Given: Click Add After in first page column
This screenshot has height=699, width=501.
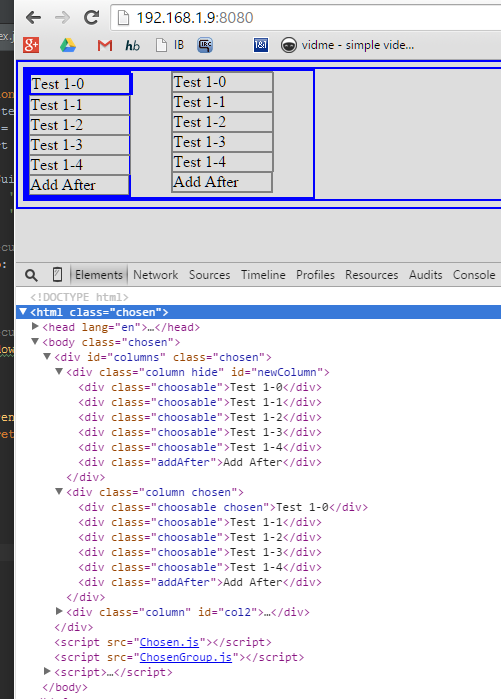Looking at the screenshot, I should click(80, 185).
